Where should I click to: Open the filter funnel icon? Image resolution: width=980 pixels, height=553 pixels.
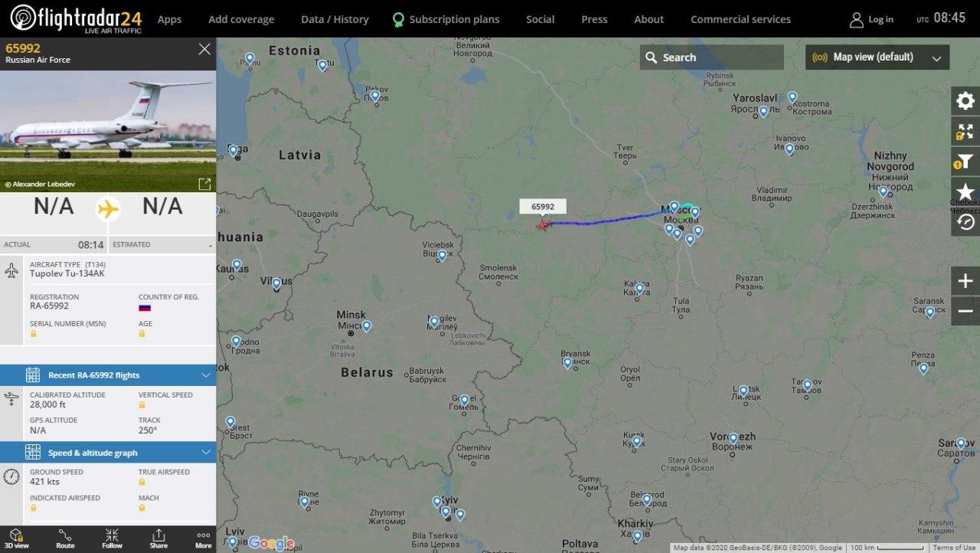[965, 162]
